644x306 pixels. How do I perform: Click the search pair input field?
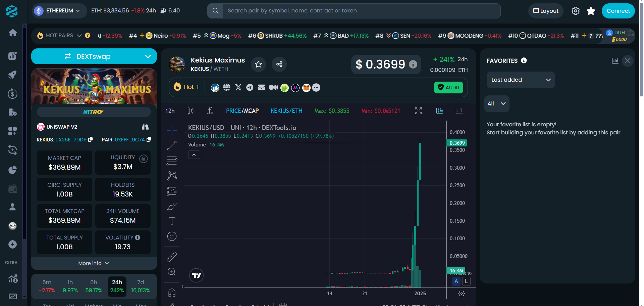tap(362, 11)
